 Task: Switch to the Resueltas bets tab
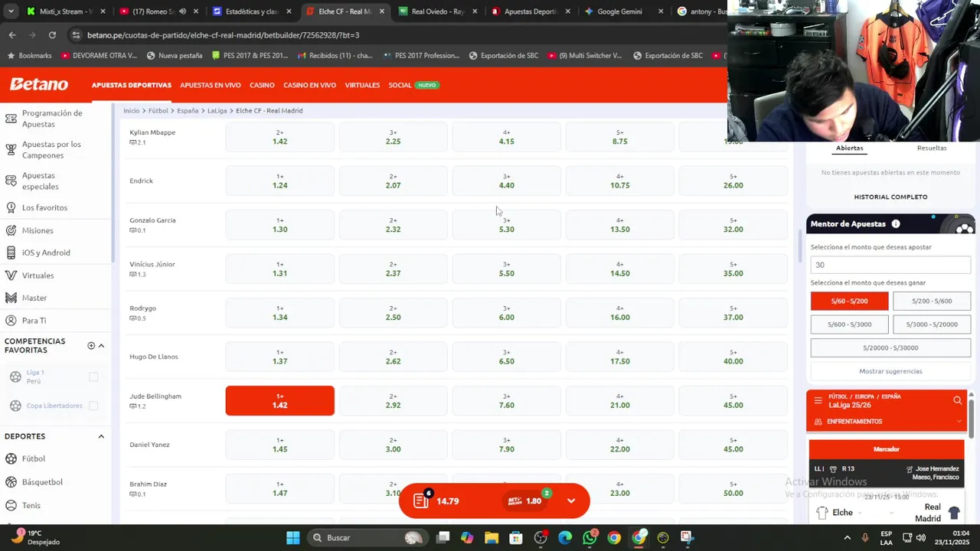(x=932, y=148)
